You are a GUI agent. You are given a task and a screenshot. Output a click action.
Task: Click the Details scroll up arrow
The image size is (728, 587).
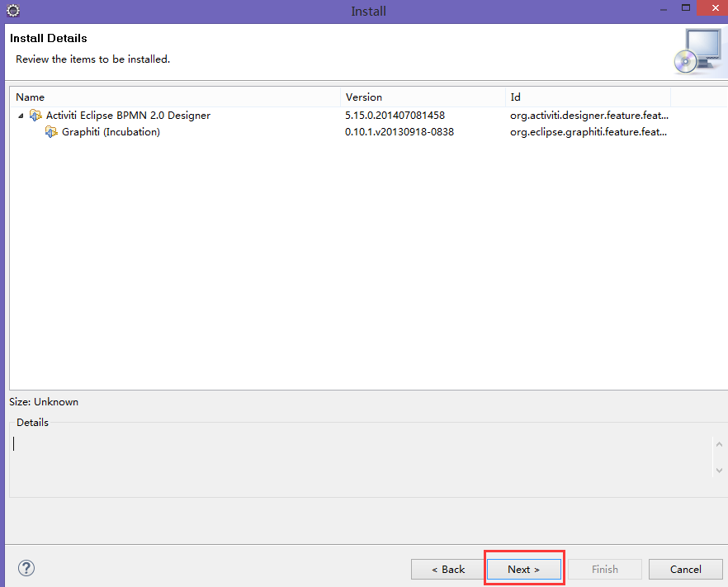tap(717, 445)
